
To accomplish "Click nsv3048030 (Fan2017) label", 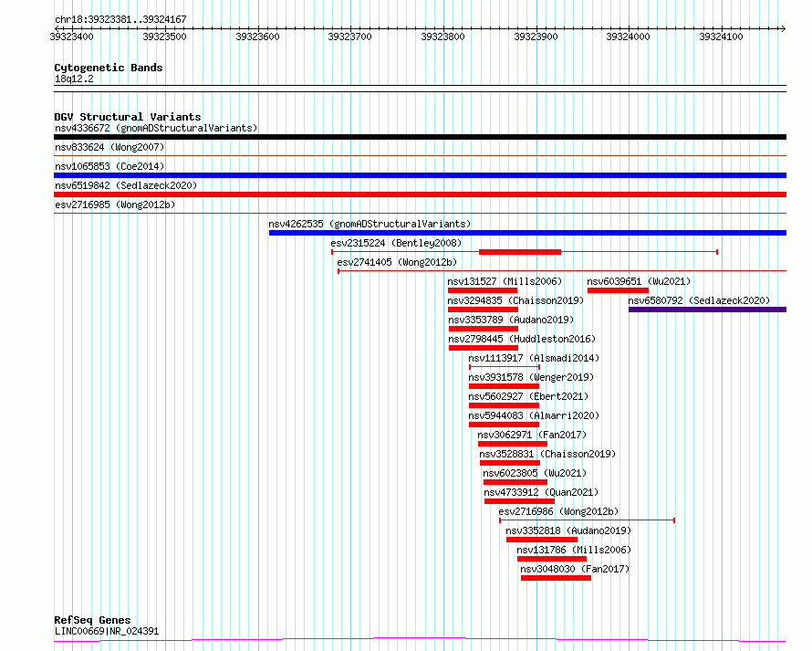I will [x=575, y=569].
